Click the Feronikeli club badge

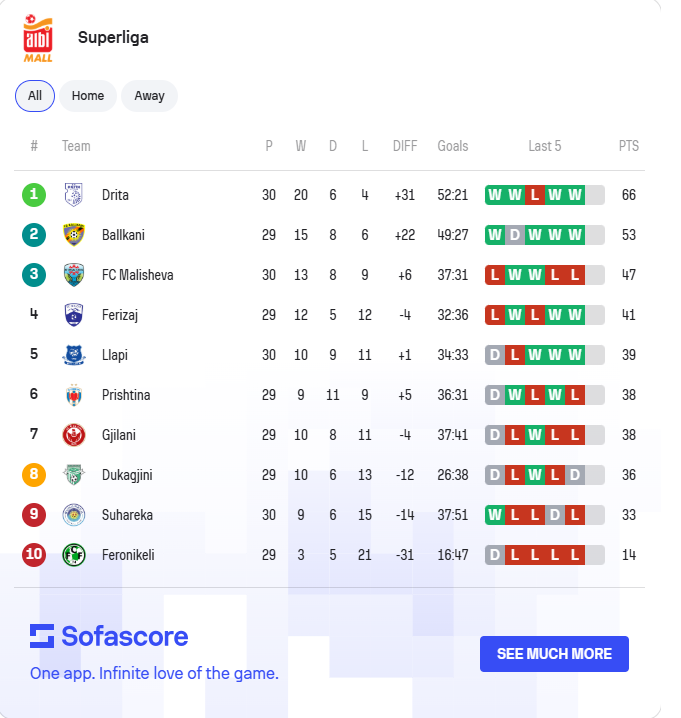point(73,555)
